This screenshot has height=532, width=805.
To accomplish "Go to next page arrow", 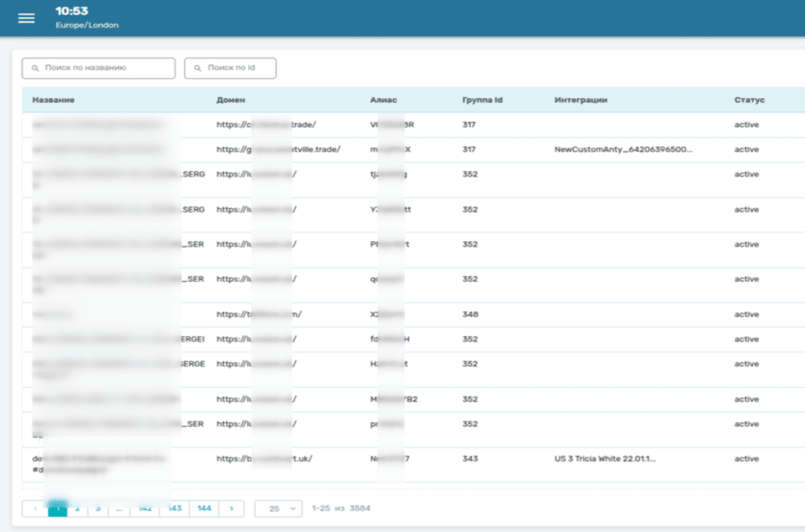I will [232, 509].
